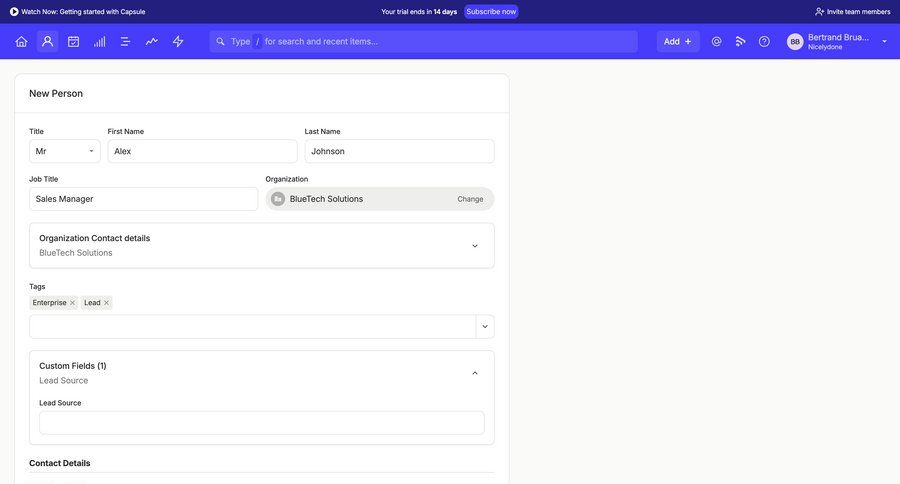Click Subscribe now button
900x484 pixels.
[x=491, y=12]
